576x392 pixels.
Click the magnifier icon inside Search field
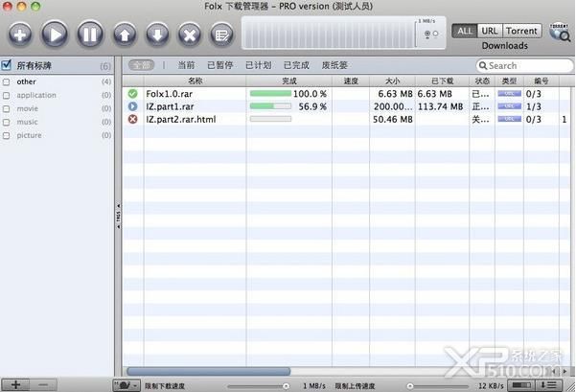(x=483, y=66)
